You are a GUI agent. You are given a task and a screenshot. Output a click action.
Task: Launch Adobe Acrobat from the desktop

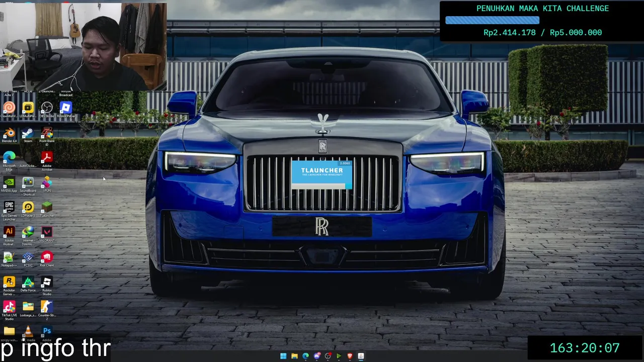tap(47, 161)
